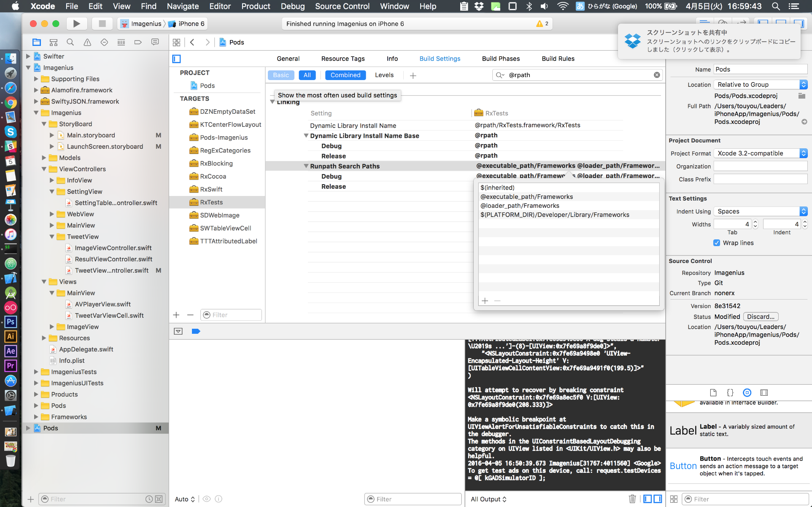Select the Levels view toggle
The height and width of the screenshot is (507, 812).
[384, 75]
